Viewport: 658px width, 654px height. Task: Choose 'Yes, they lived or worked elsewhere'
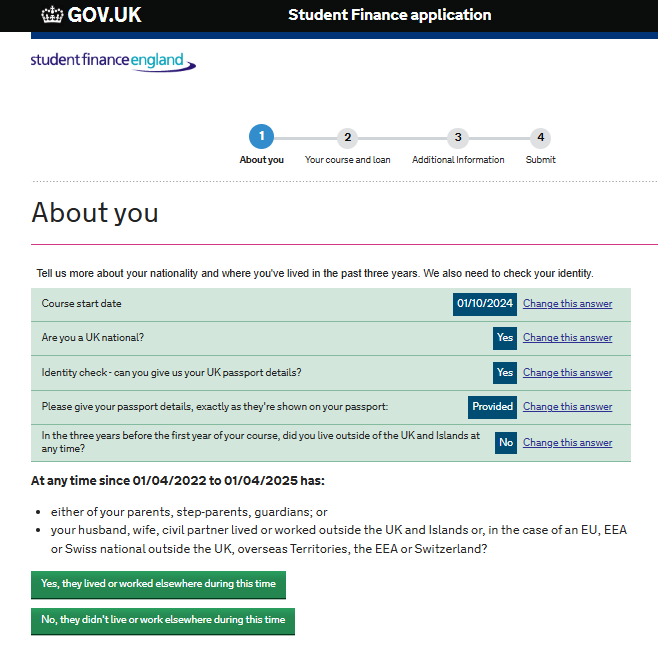tap(158, 584)
